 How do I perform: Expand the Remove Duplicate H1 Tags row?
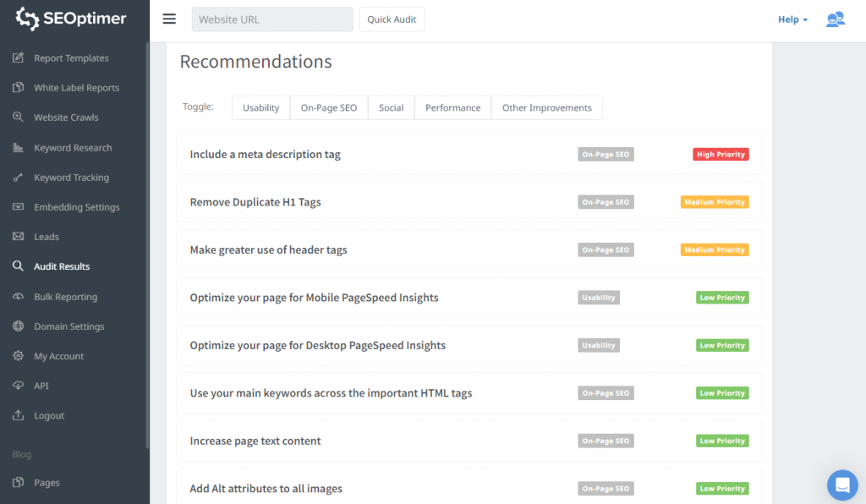(x=255, y=202)
